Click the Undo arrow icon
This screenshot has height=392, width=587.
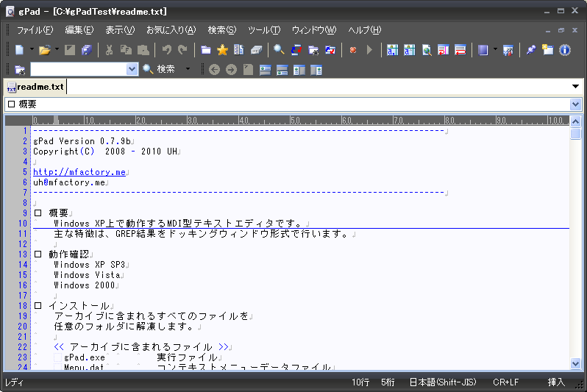point(167,50)
